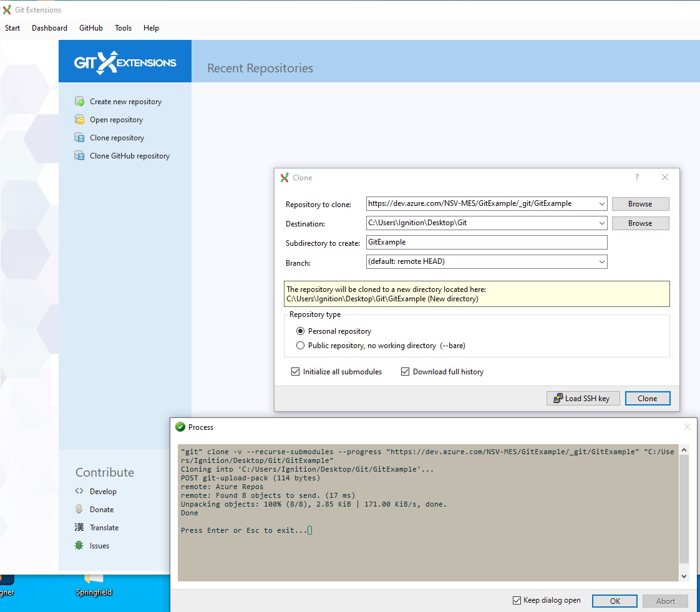This screenshot has width=700, height=612.
Task: Open the Start menu
Action: pos(12,27)
